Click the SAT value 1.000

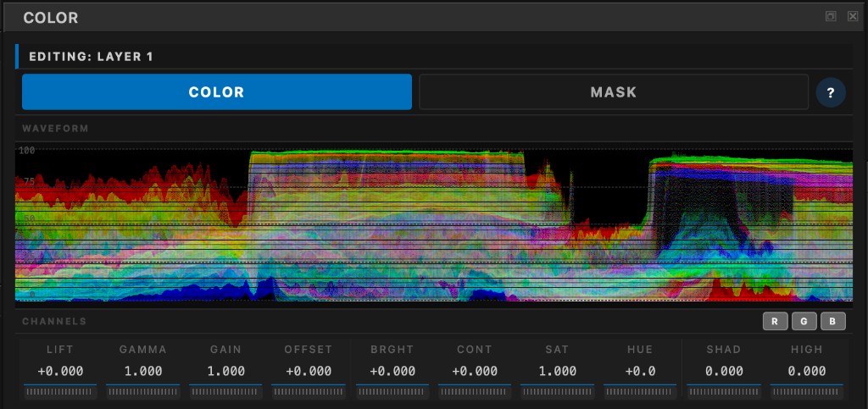558,371
